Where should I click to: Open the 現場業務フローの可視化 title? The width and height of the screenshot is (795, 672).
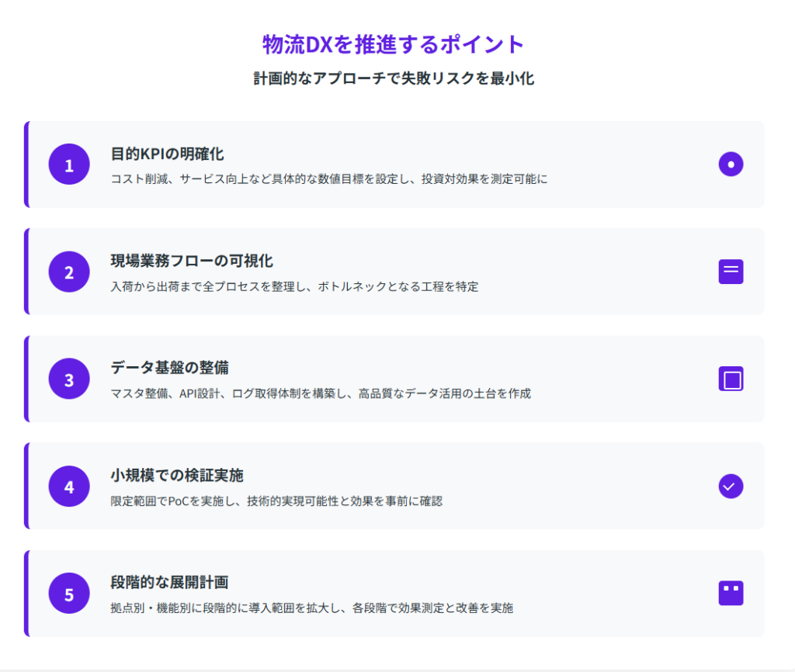pyautogui.click(x=192, y=261)
